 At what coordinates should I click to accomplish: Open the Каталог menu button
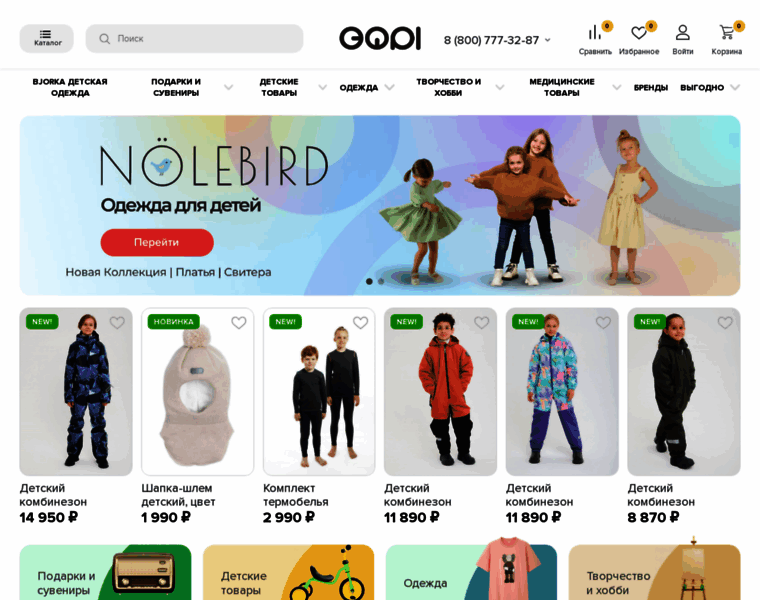(47, 38)
